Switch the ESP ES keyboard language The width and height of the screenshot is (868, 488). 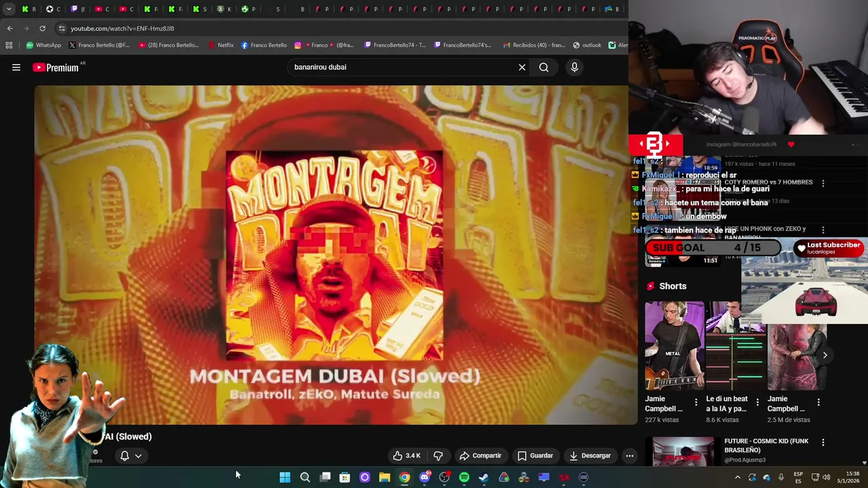[798, 477]
